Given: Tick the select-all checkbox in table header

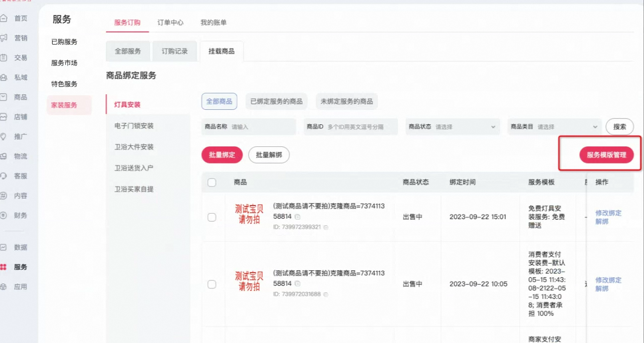Looking at the screenshot, I should point(211,183).
